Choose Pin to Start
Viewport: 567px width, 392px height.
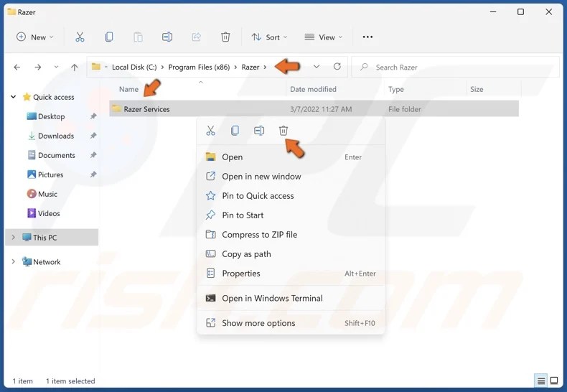click(291, 215)
